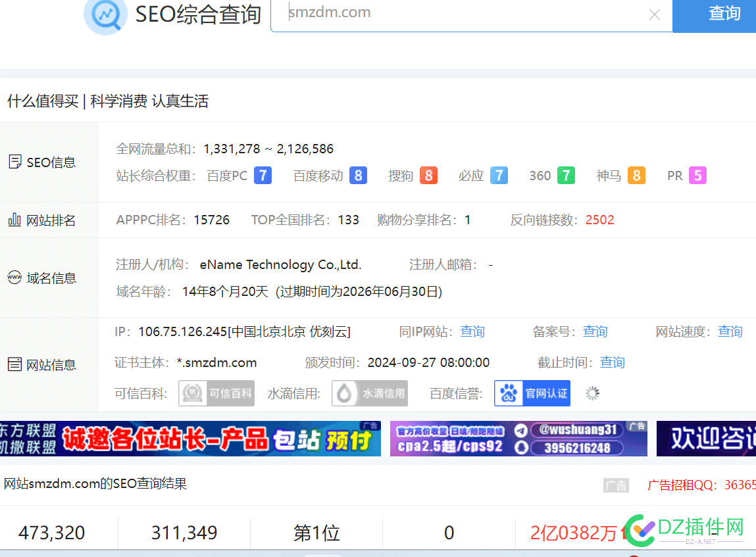Click the 网站smzdm.com的SEO查询结果 heading

click(x=95, y=483)
